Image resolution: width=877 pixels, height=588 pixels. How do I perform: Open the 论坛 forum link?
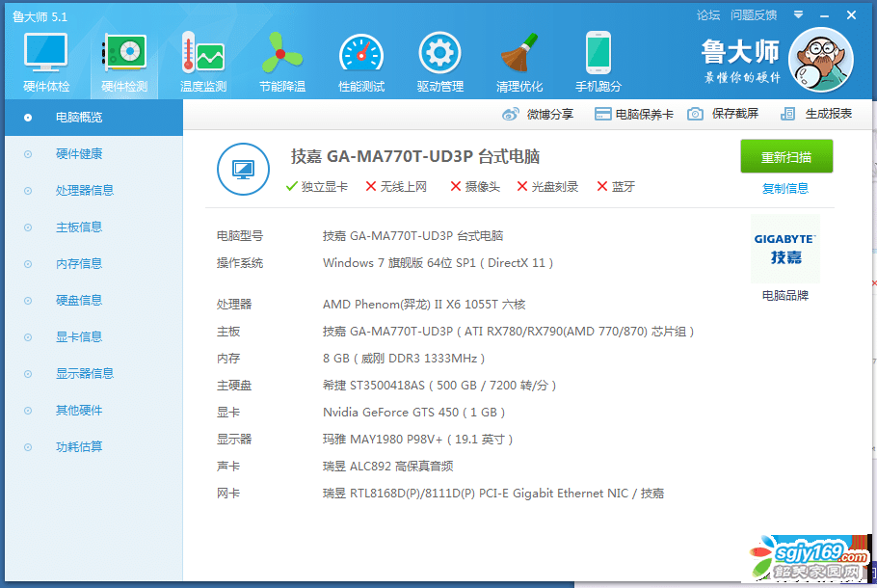(708, 15)
